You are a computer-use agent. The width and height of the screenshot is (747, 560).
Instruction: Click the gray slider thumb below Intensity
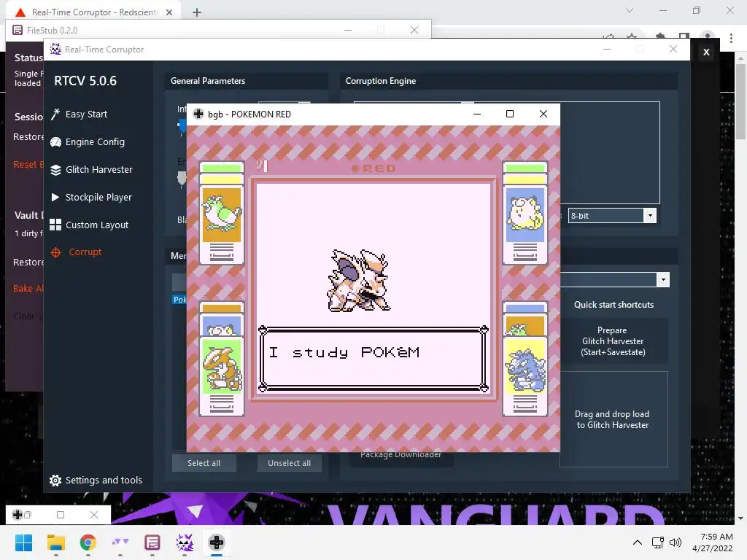(x=182, y=178)
